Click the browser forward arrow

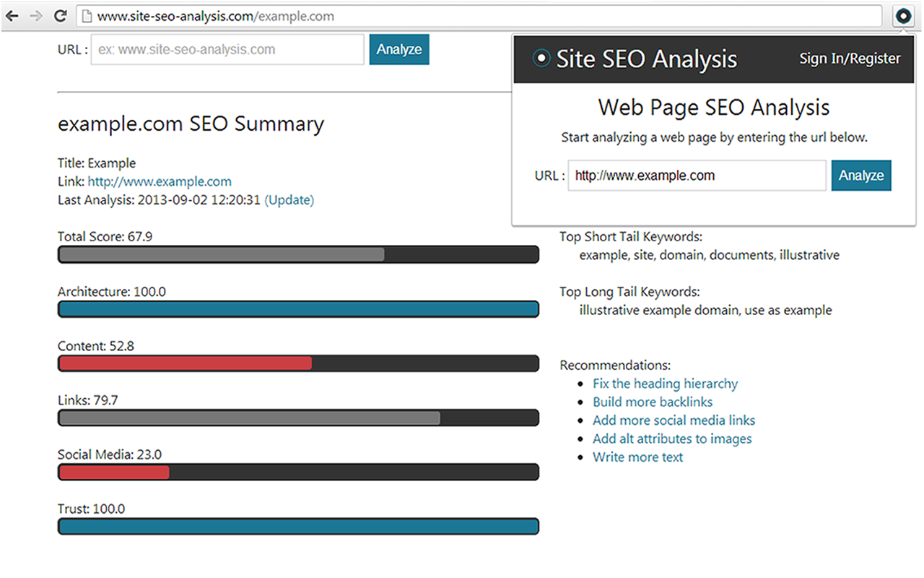point(35,15)
